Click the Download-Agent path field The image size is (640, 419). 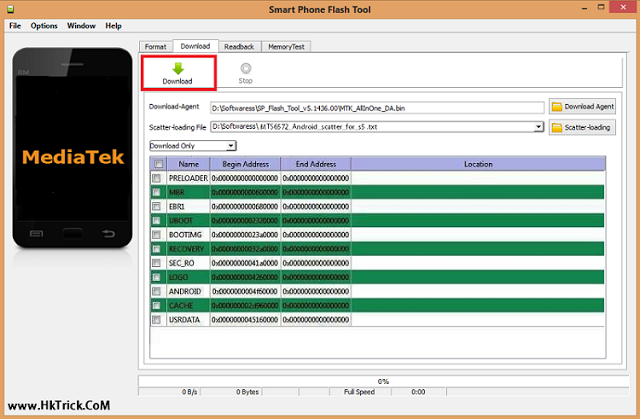coord(377,108)
